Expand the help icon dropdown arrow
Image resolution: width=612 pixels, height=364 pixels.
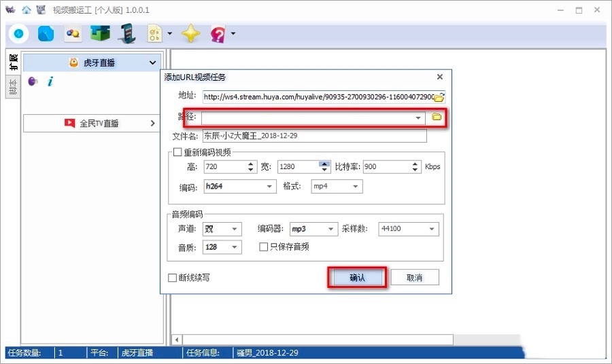pyautogui.click(x=233, y=33)
